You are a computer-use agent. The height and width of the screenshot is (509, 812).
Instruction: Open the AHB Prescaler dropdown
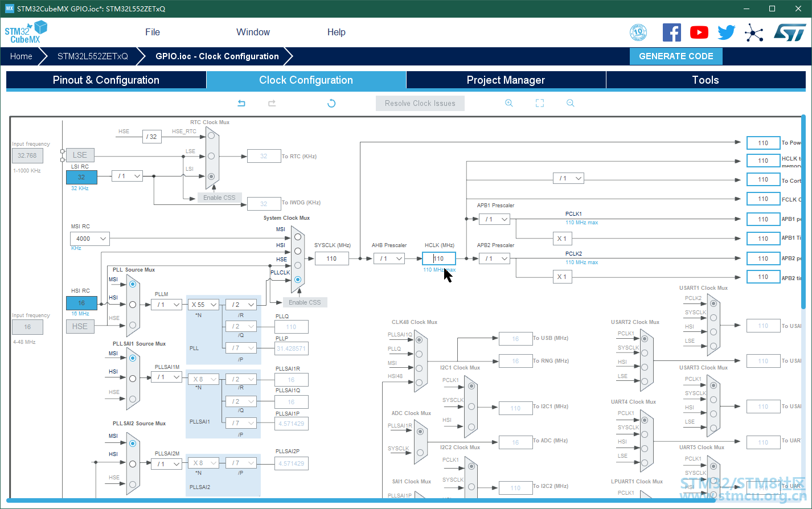[389, 258]
